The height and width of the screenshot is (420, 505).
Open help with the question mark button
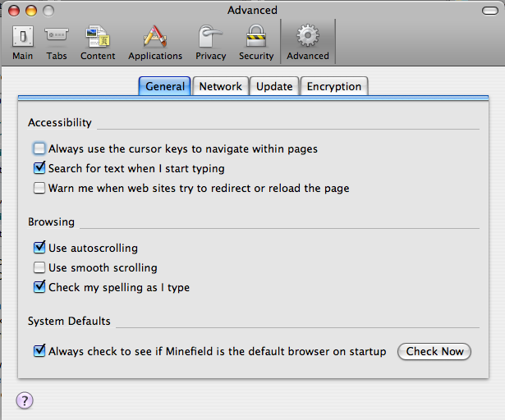[x=25, y=400]
